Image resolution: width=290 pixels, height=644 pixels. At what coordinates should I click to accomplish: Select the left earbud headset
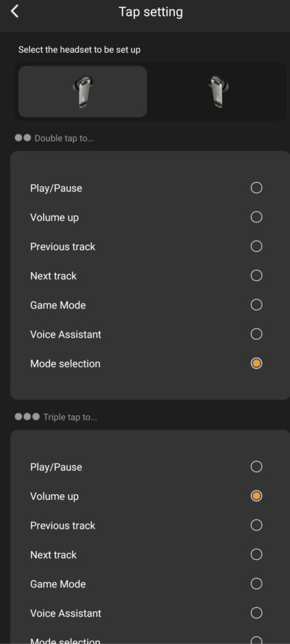(82, 92)
